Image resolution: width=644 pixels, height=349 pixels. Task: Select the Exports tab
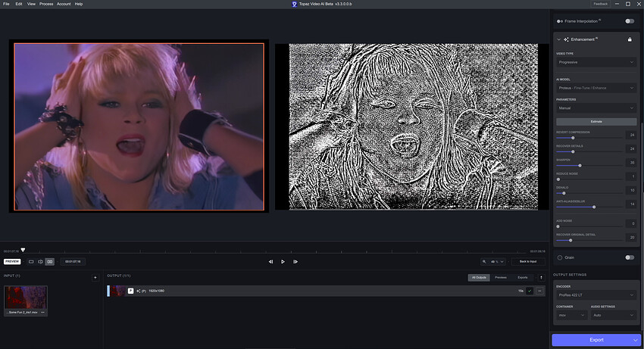pyautogui.click(x=523, y=278)
